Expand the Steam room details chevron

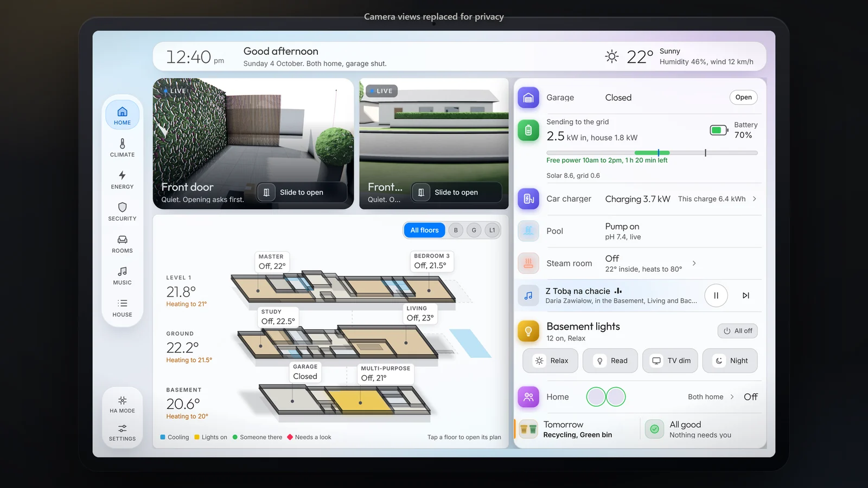pyautogui.click(x=694, y=264)
